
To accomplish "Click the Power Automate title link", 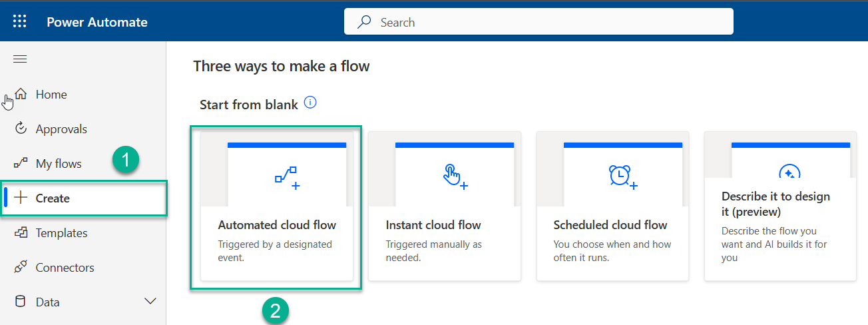I will (x=97, y=22).
